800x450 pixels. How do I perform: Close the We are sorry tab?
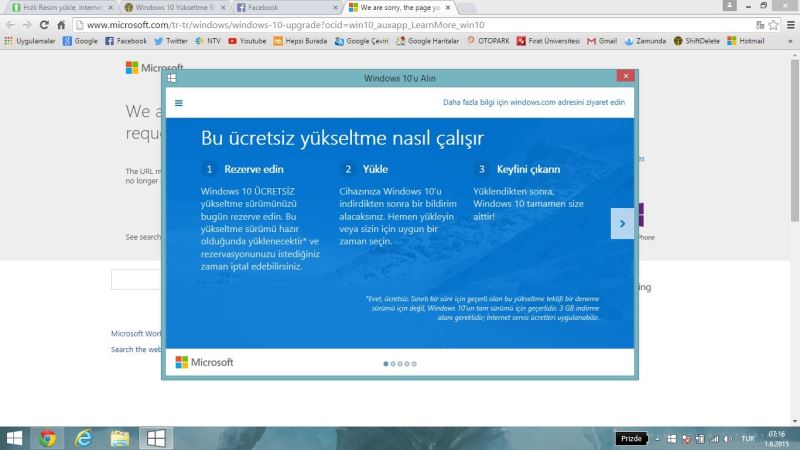(447, 8)
